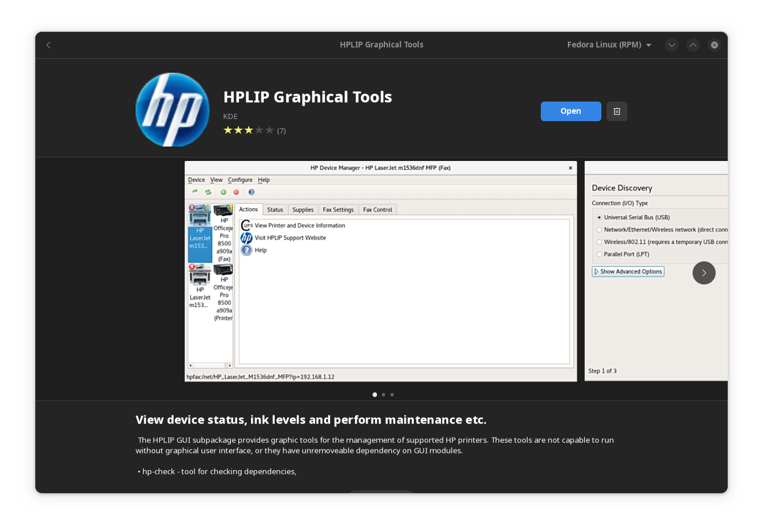Click the Status tab in screenshot
This screenshot has height=532, width=763.
275,210
